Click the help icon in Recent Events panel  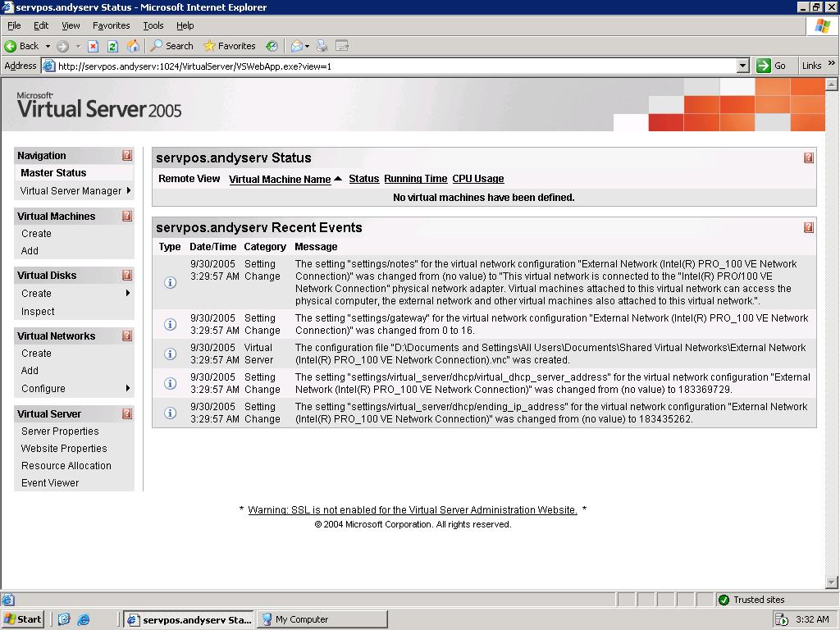809,227
